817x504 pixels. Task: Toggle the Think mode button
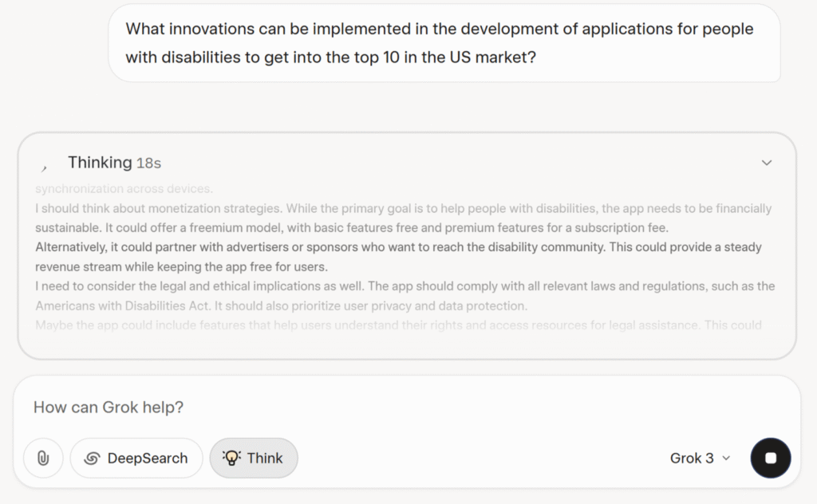(254, 459)
